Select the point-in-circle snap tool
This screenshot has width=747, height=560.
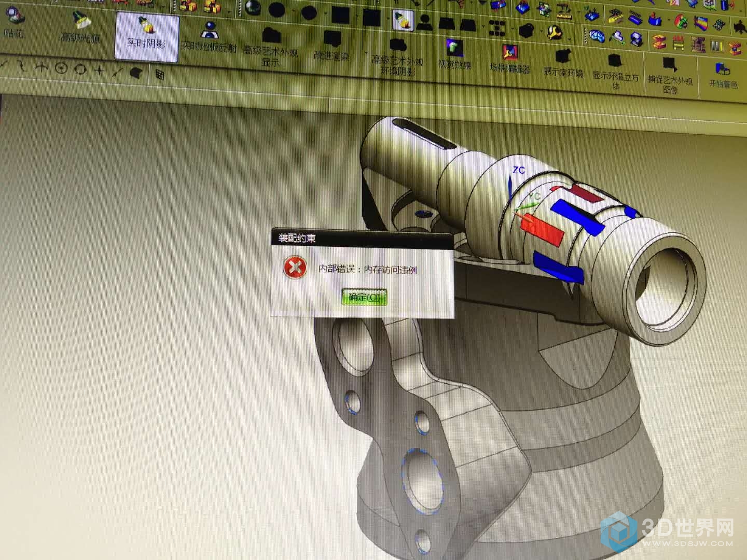click(x=61, y=68)
